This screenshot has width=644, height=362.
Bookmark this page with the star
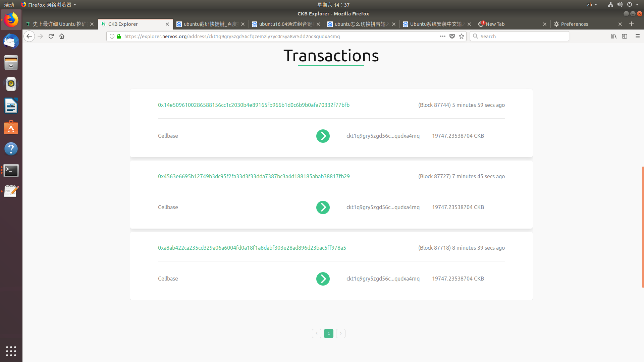(x=462, y=36)
